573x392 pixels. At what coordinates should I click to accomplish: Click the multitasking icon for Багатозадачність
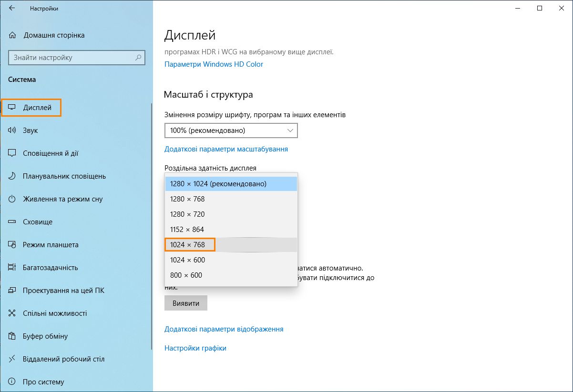(x=12, y=268)
